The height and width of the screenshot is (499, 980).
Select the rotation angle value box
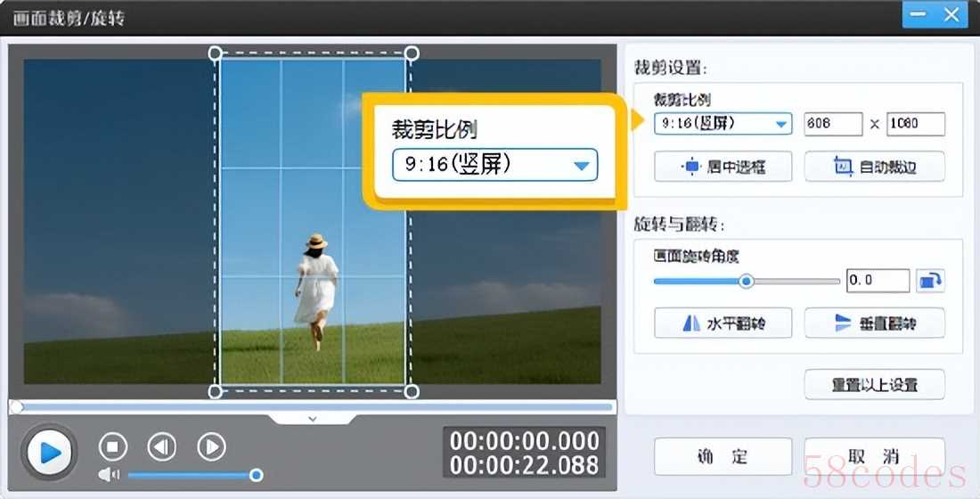pos(877,281)
